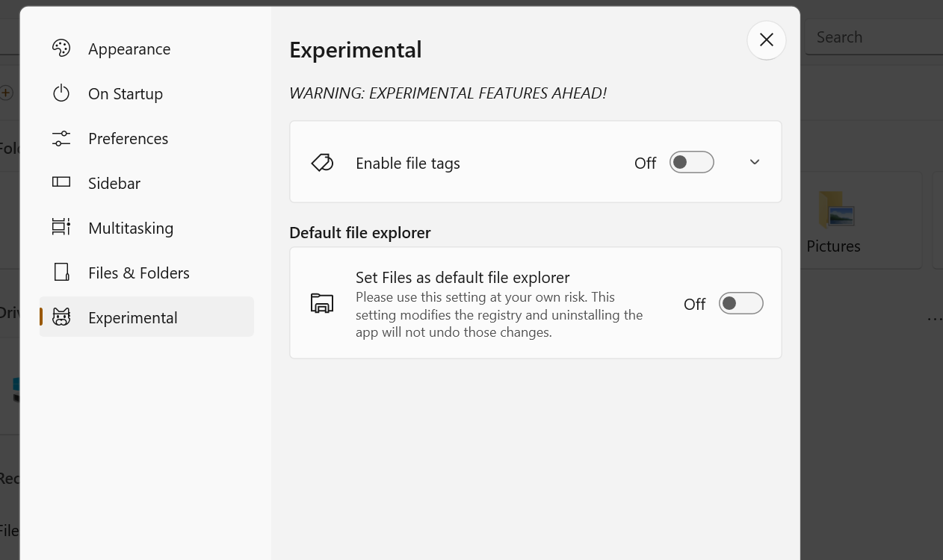Expand the Enable file tags options chevron
Viewport: 943px width, 560px height.
click(755, 162)
